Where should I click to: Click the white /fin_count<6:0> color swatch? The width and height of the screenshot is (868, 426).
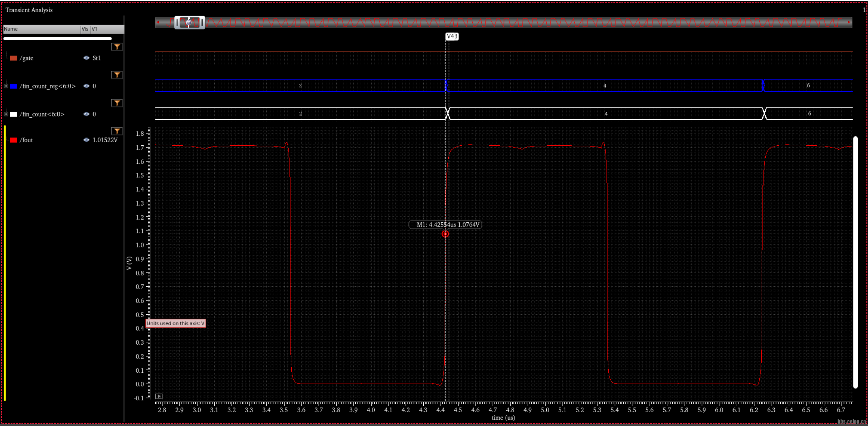14,114
